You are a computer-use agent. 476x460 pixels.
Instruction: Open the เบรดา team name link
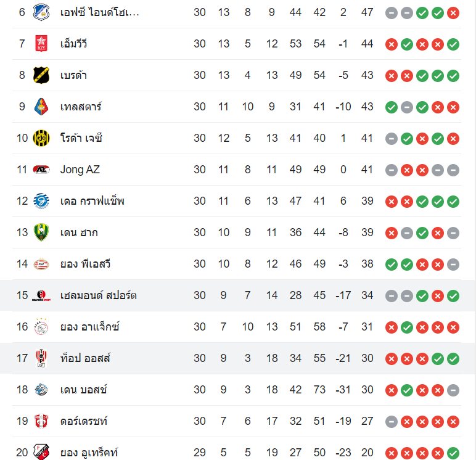73,75
